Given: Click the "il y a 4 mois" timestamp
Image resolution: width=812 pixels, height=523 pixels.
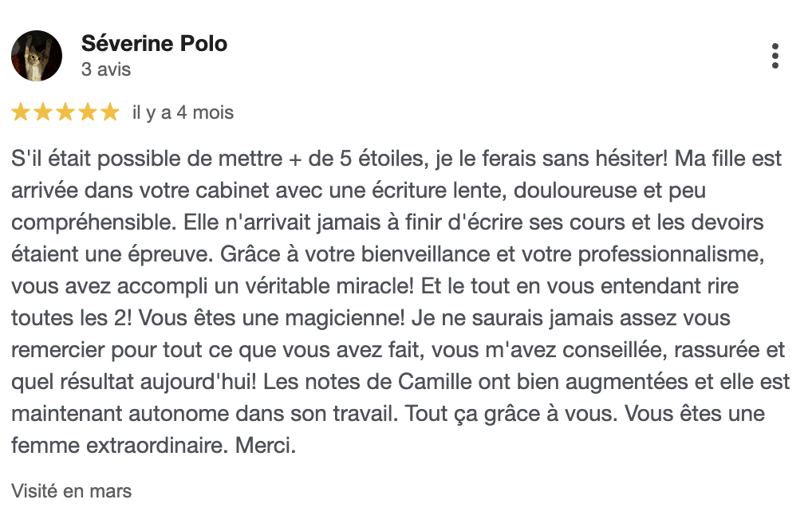Looking at the screenshot, I should point(183,112).
